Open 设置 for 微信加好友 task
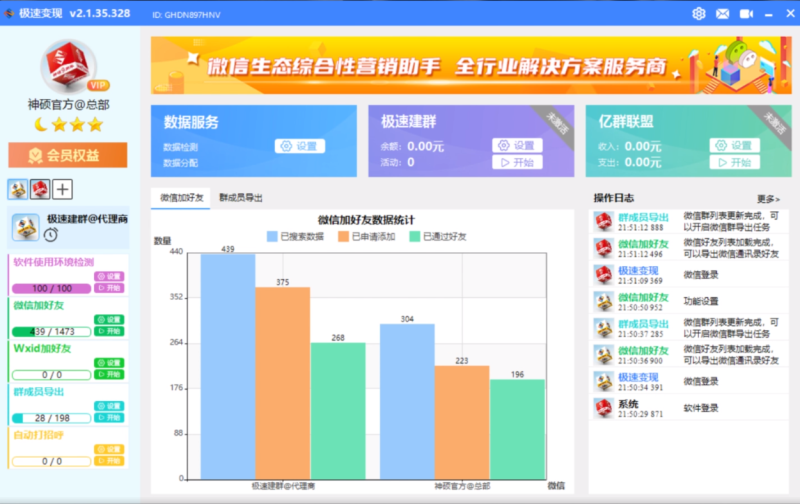This screenshot has height=504, width=800. point(109,320)
